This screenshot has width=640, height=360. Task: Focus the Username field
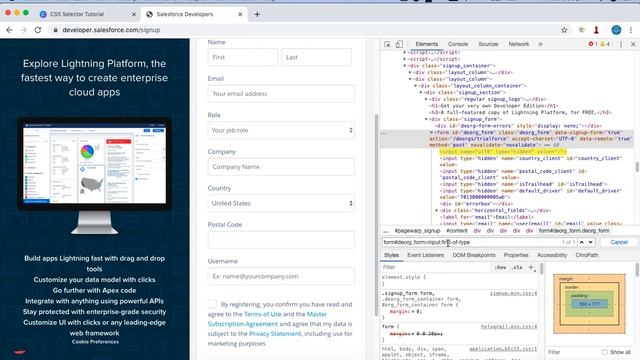point(281,276)
